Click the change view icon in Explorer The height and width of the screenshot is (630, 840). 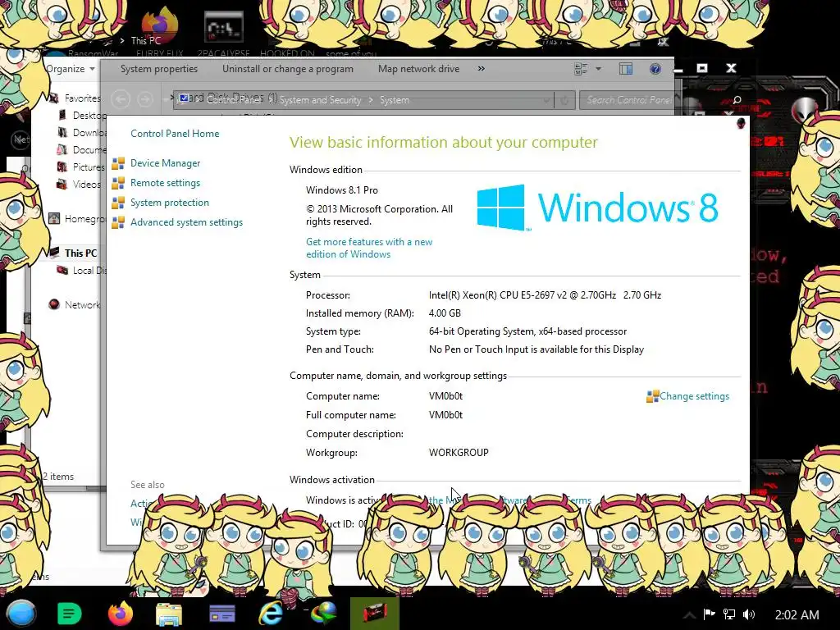(582, 69)
